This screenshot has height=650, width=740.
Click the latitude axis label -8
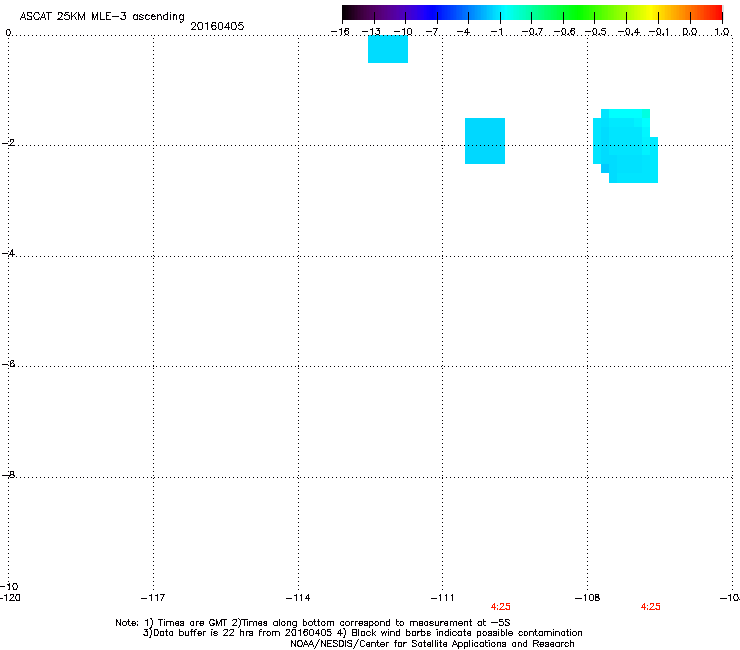[x=8, y=474]
